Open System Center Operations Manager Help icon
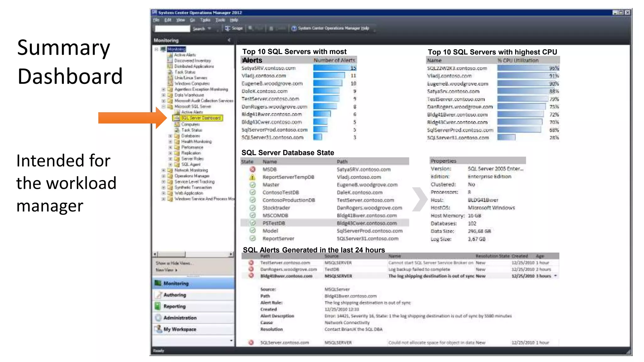The height and width of the screenshot is (362, 644). pos(294,28)
